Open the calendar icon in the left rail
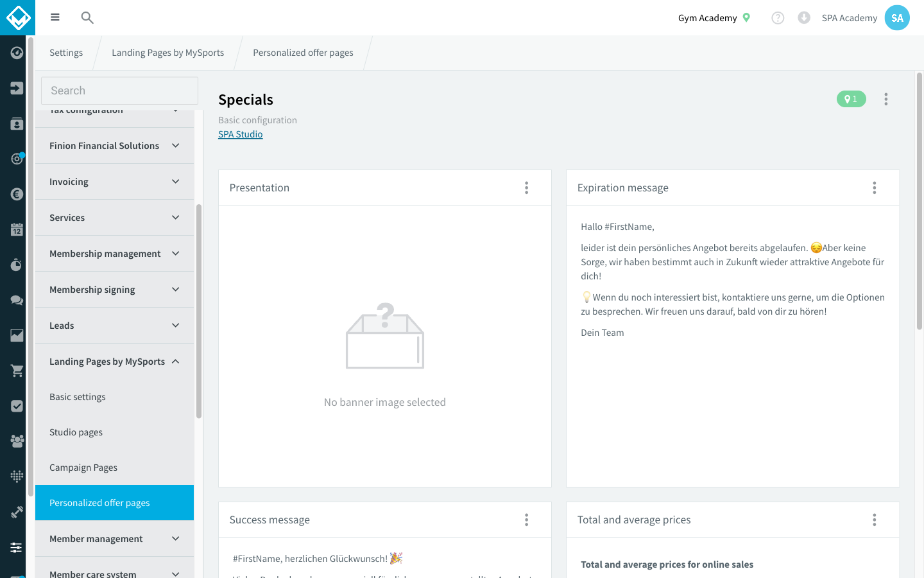Image resolution: width=924 pixels, height=578 pixels. (x=17, y=229)
